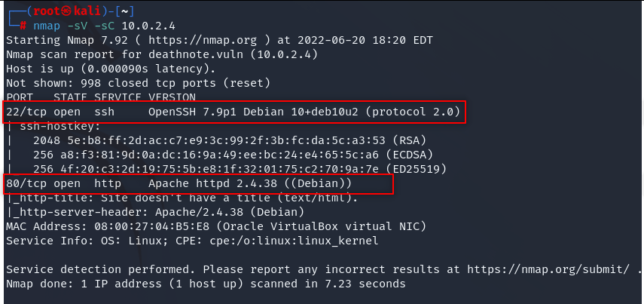Click the root㉿kali prompt label
644x304 pixels.
pyautogui.click(x=67, y=11)
